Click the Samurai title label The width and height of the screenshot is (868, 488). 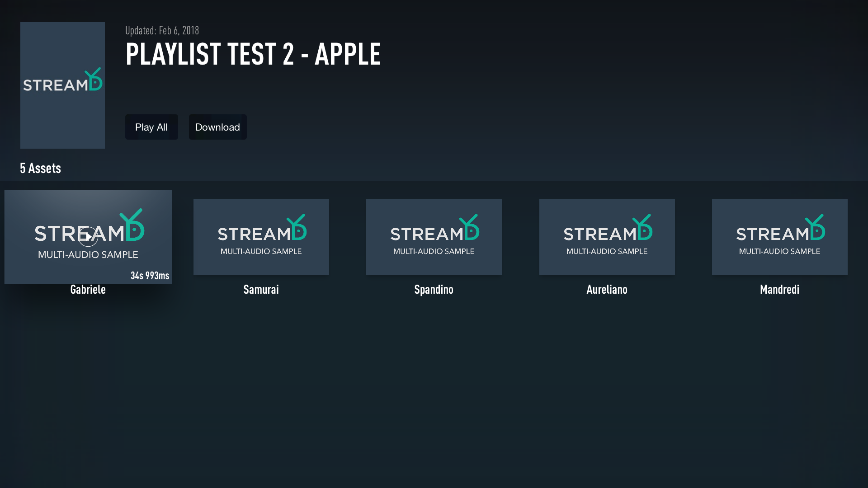click(261, 290)
